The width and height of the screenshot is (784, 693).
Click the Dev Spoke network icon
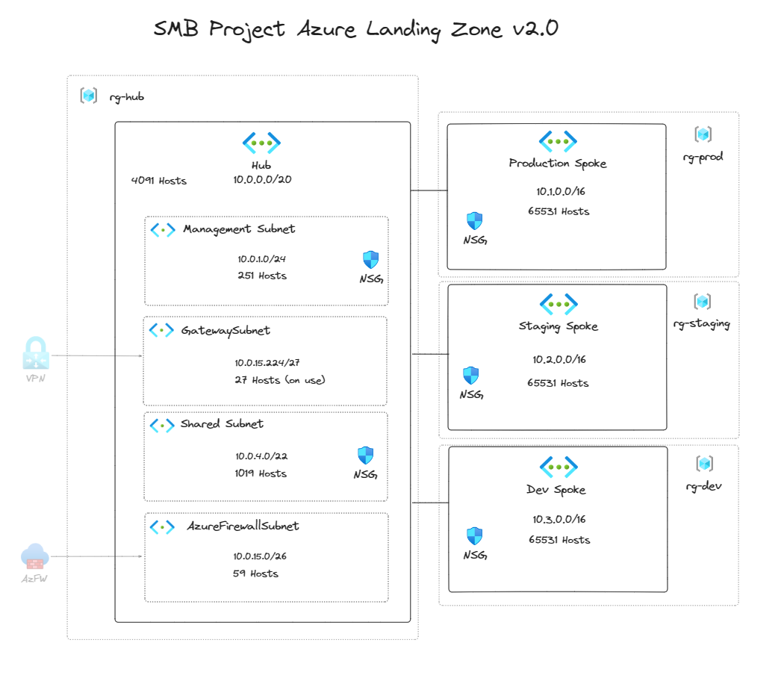pyautogui.click(x=557, y=466)
